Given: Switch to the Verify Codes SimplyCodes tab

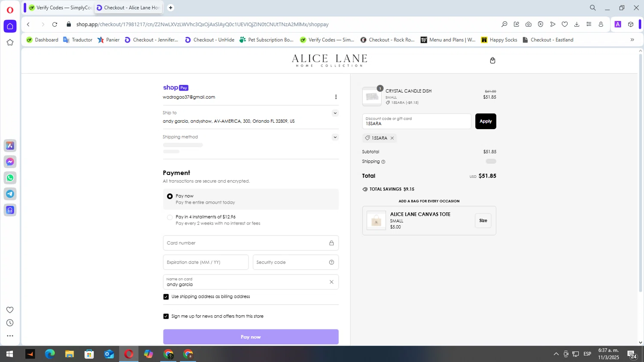Looking at the screenshot, I should click(x=60, y=8).
